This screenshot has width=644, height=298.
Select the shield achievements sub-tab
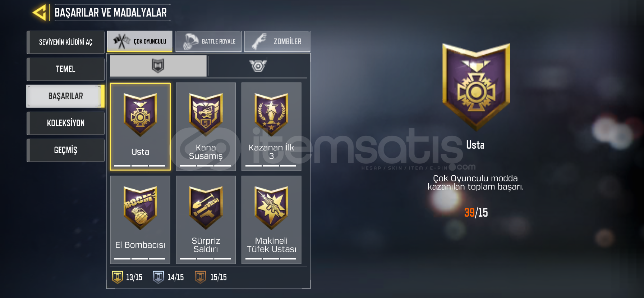[158, 66]
